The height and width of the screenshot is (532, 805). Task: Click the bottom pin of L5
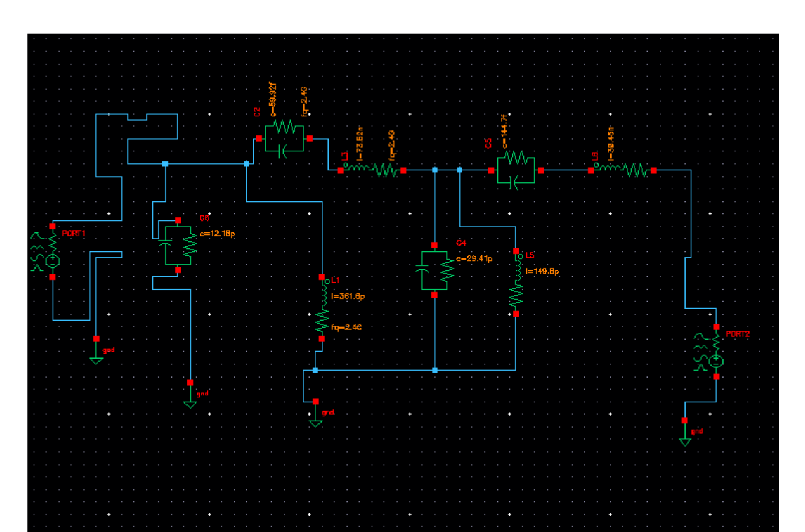click(x=516, y=314)
